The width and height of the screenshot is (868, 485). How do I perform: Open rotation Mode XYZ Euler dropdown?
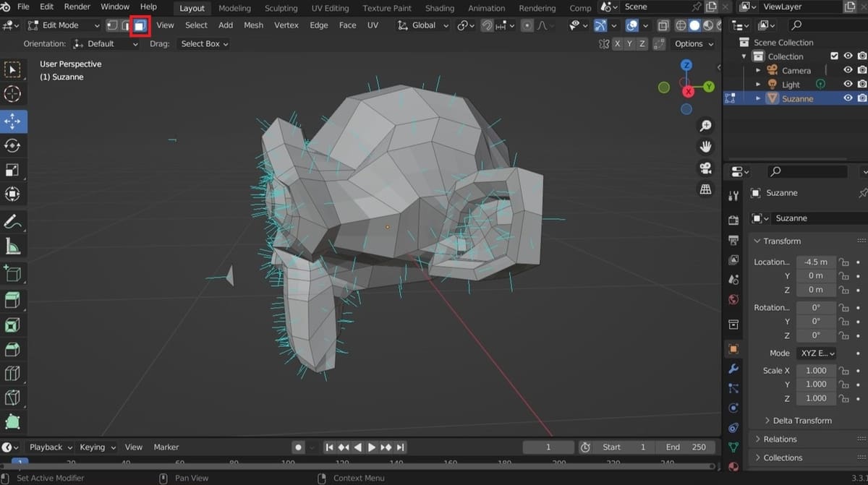tap(816, 353)
